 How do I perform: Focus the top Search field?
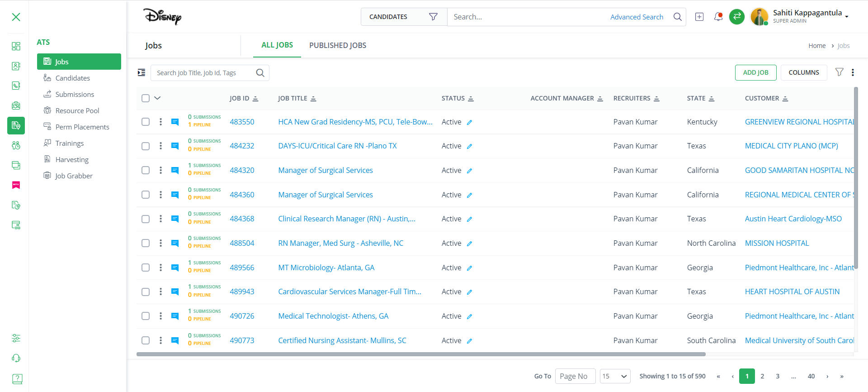[529, 17]
